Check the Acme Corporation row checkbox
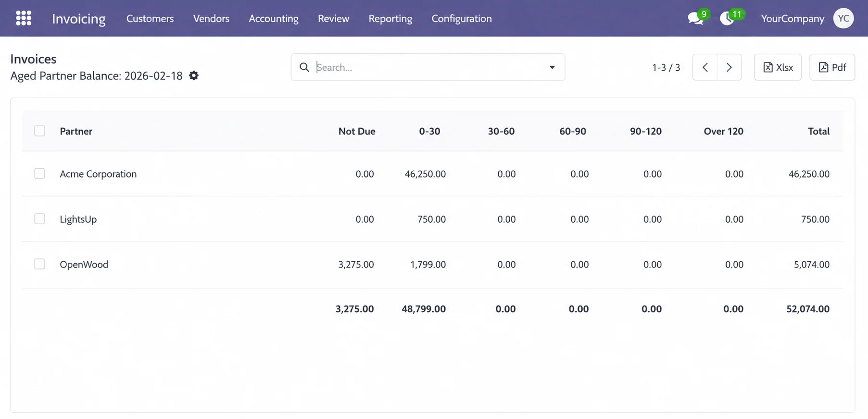The image size is (868, 419). (x=39, y=174)
